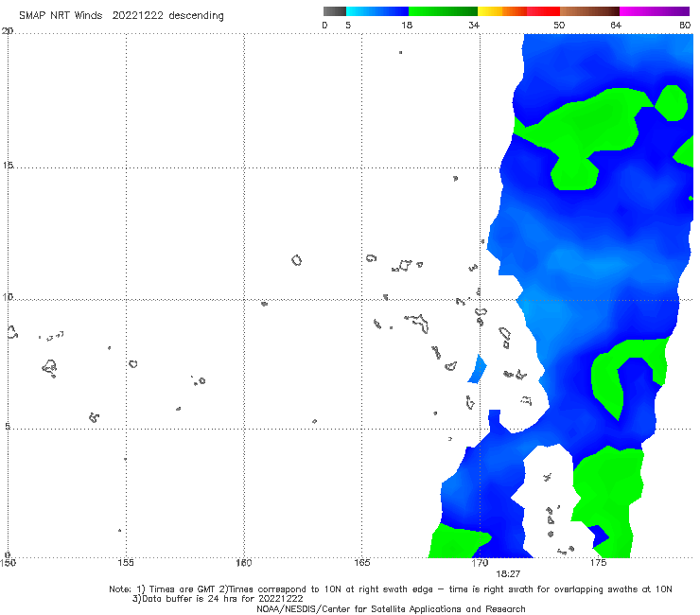Click the latitude axis label 20
The width and height of the screenshot is (700, 615).
coord(8,31)
